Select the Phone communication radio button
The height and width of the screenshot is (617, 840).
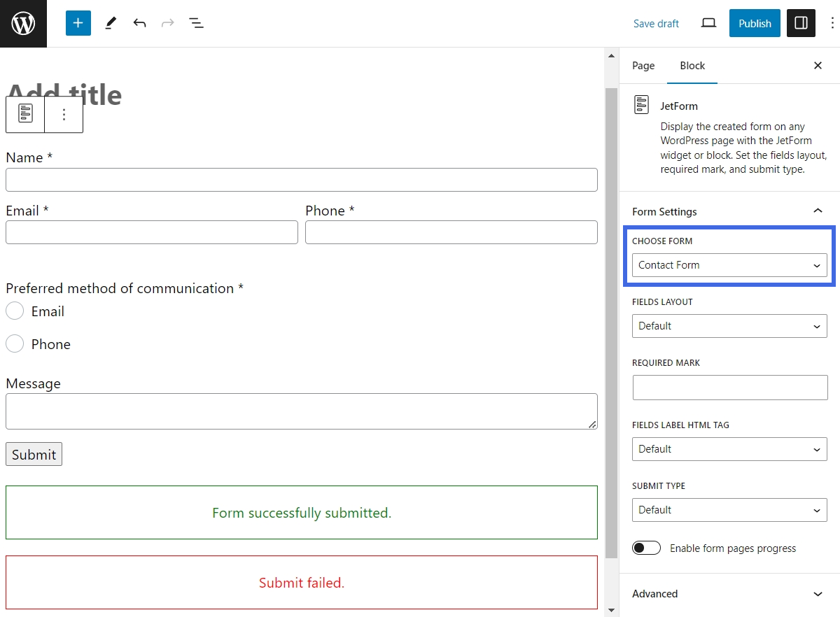click(x=15, y=343)
